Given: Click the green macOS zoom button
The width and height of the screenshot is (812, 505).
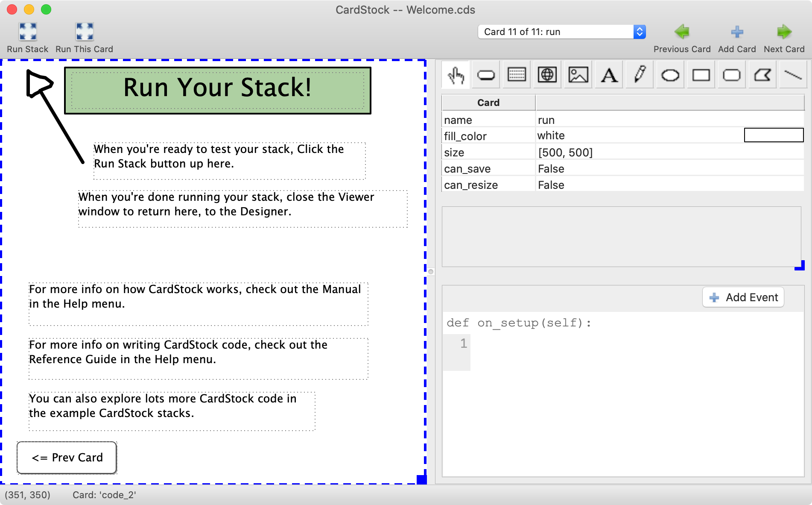Looking at the screenshot, I should [46, 9].
